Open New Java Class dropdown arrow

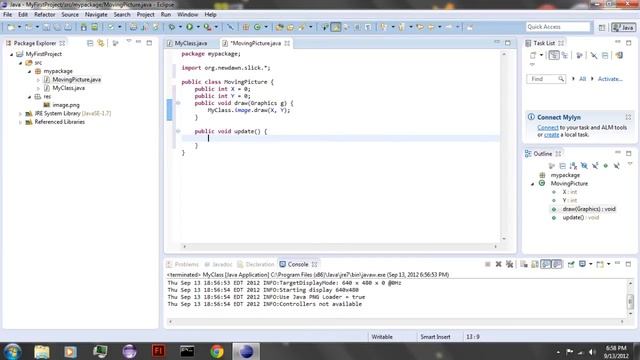coord(266,27)
